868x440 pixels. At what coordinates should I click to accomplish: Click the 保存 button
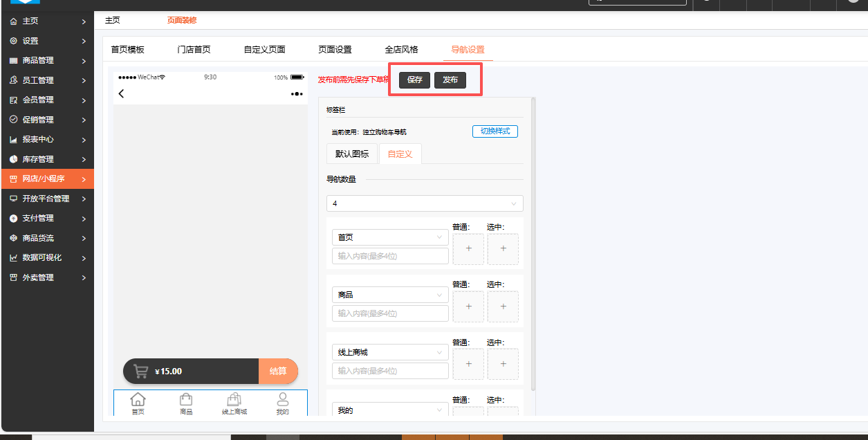pyautogui.click(x=415, y=80)
